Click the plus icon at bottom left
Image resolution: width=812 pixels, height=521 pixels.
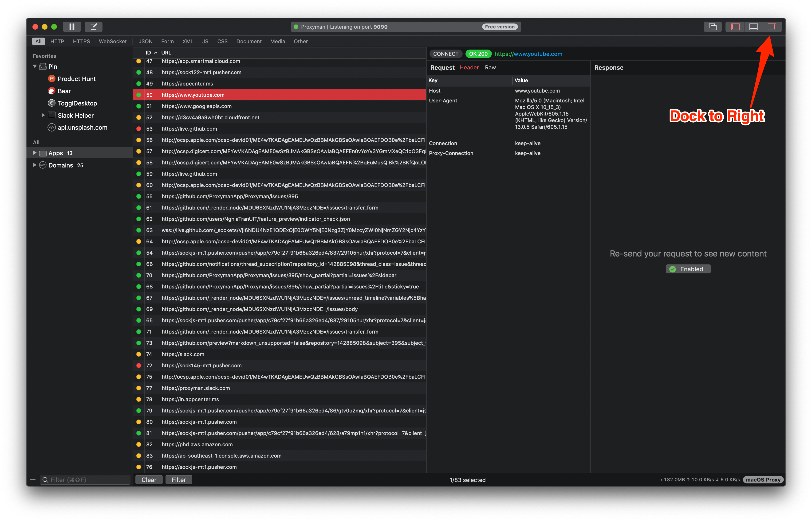click(x=33, y=480)
